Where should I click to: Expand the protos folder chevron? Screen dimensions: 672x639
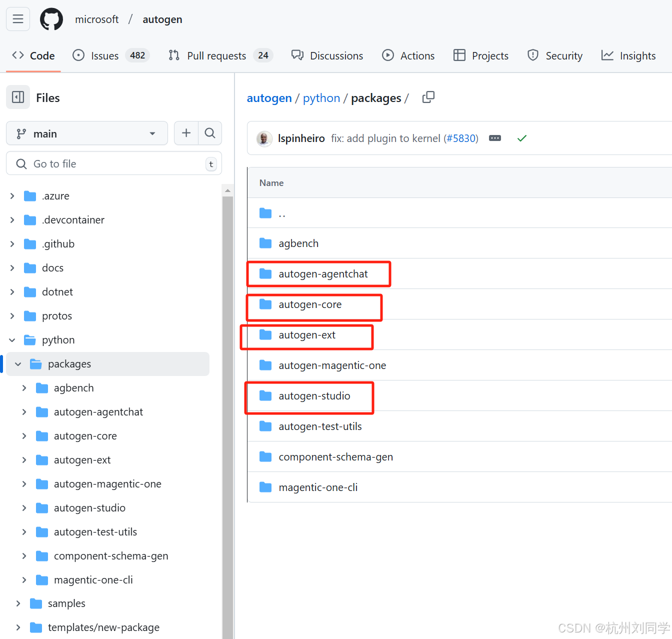pyautogui.click(x=12, y=316)
